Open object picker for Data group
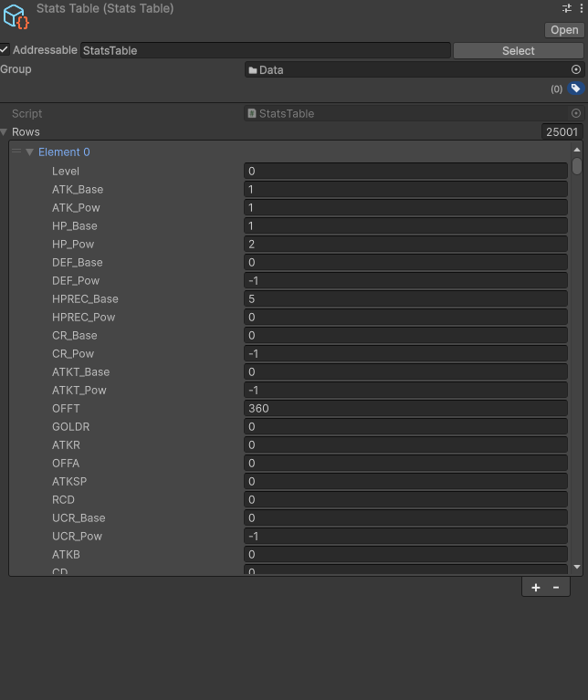The height and width of the screenshot is (700, 588). (x=576, y=69)
